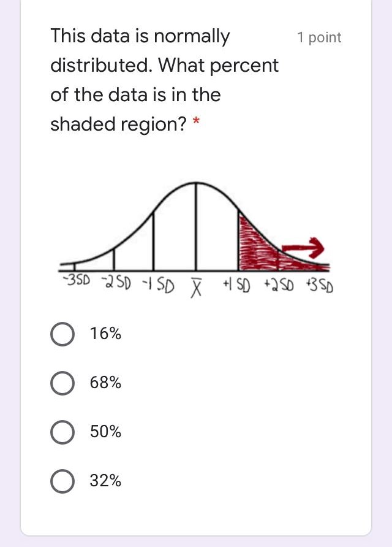Click the +3 SD axis label

point(318,287)
